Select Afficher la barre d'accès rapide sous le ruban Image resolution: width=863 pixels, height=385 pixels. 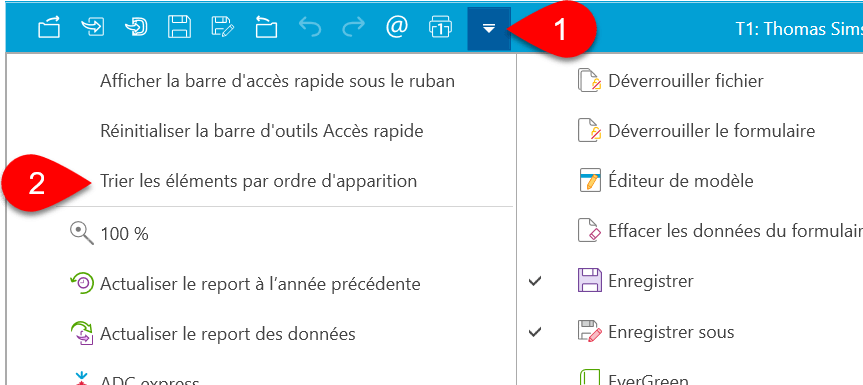(x=277, y=81)
